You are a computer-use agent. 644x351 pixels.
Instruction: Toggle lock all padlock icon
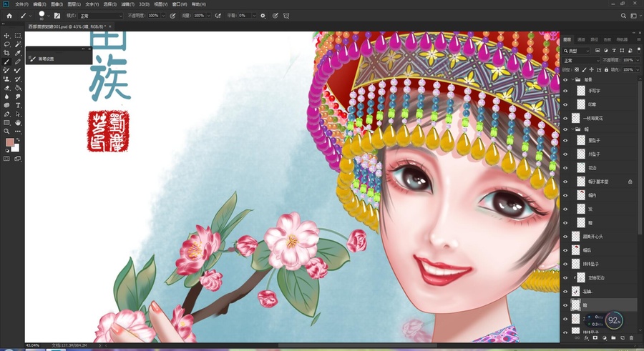point(606,70)
